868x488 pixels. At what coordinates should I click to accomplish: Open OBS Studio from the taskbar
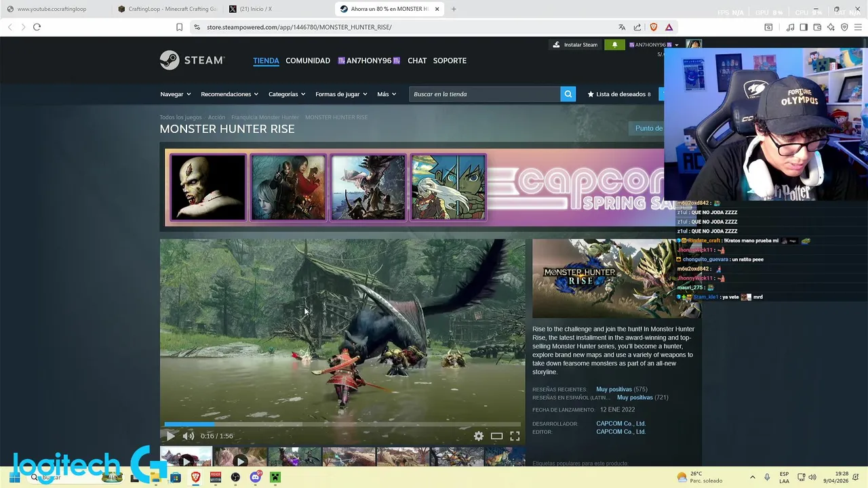click(235, 477)
